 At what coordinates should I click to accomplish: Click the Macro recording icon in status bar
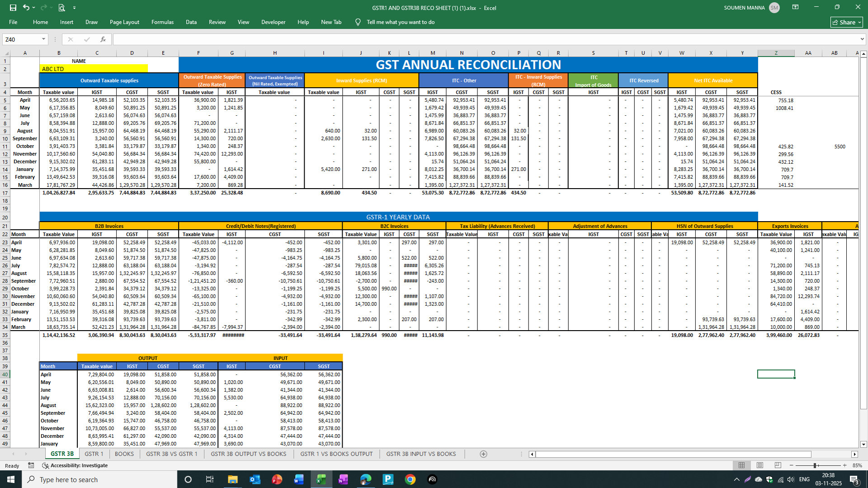(x=31, y=465)
